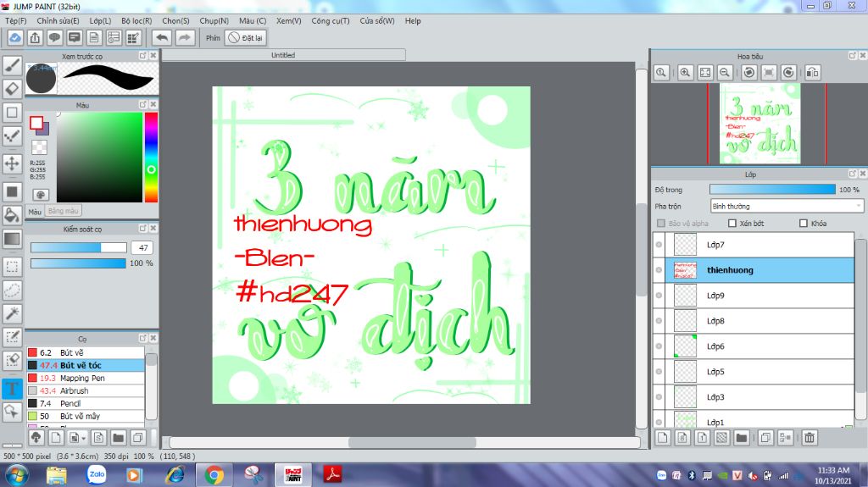This screenshot has height=487, width=868.
Task: Click the Đặt lại reset button
Action: coord(246,37)
